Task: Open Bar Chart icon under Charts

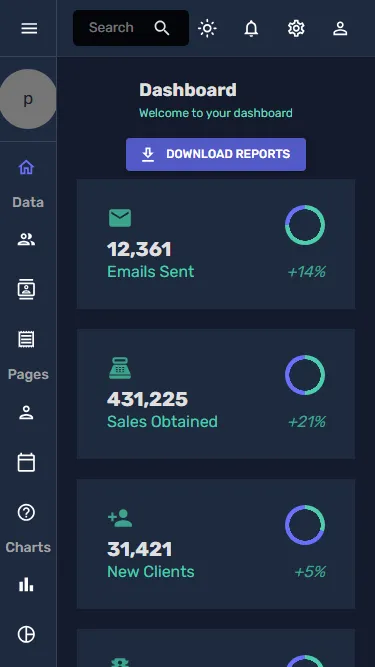Action: [x=26, y=585]
